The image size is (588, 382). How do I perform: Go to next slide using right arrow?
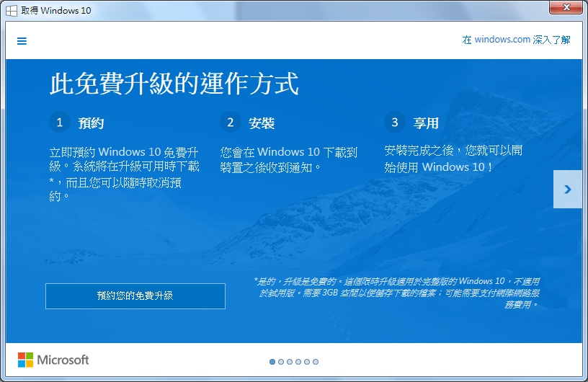(x=567, y=189)
